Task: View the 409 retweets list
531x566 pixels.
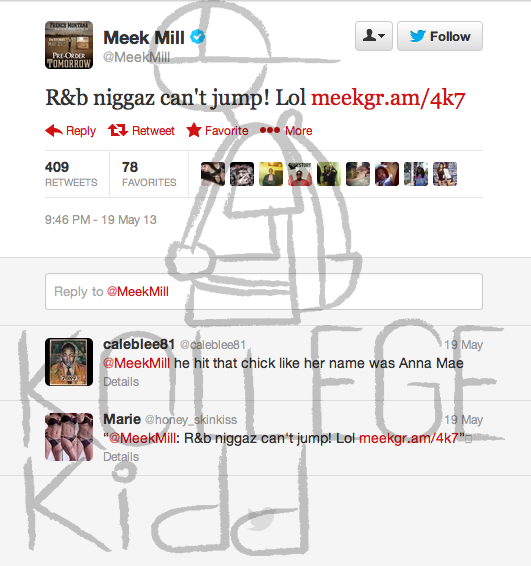Action: pyautogui.click(x=71, y=174)
